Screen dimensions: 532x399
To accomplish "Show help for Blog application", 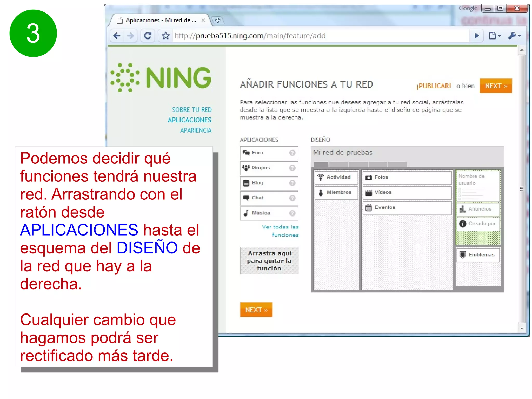I will point(292,183).
